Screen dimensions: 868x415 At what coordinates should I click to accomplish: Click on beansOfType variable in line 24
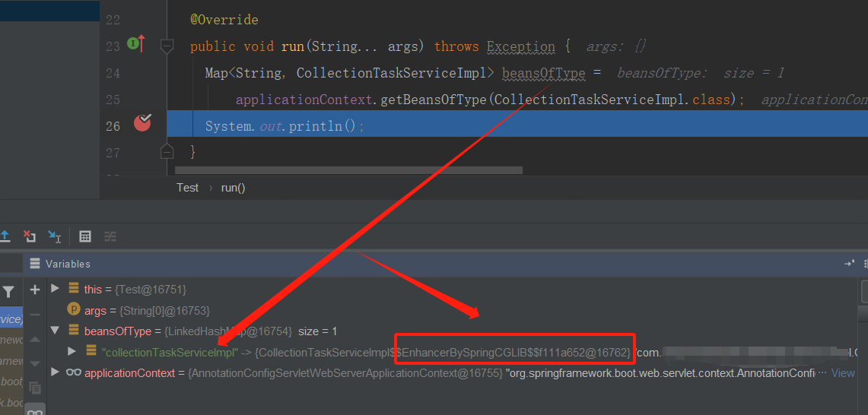pyautogui.click(x=543, y=73)
